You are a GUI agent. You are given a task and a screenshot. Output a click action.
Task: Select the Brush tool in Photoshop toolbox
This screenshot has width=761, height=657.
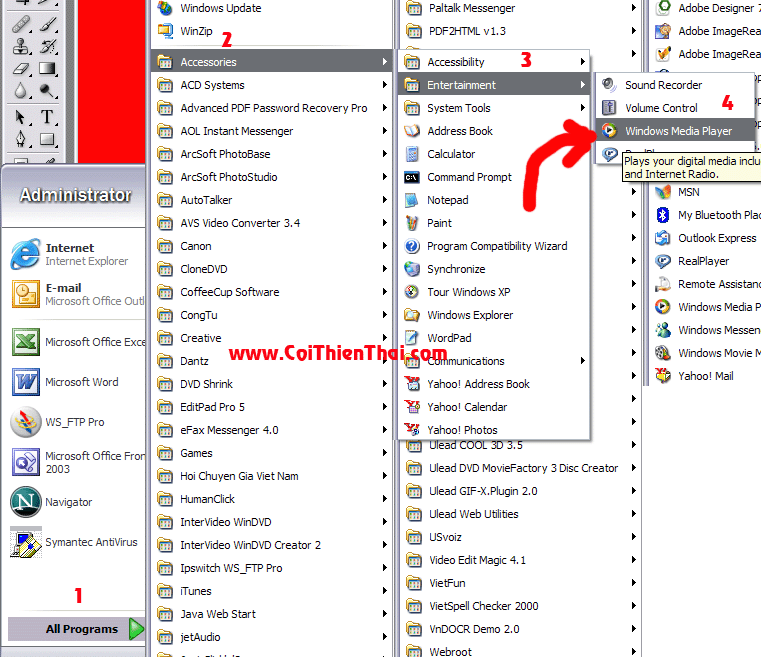[48, 24]
